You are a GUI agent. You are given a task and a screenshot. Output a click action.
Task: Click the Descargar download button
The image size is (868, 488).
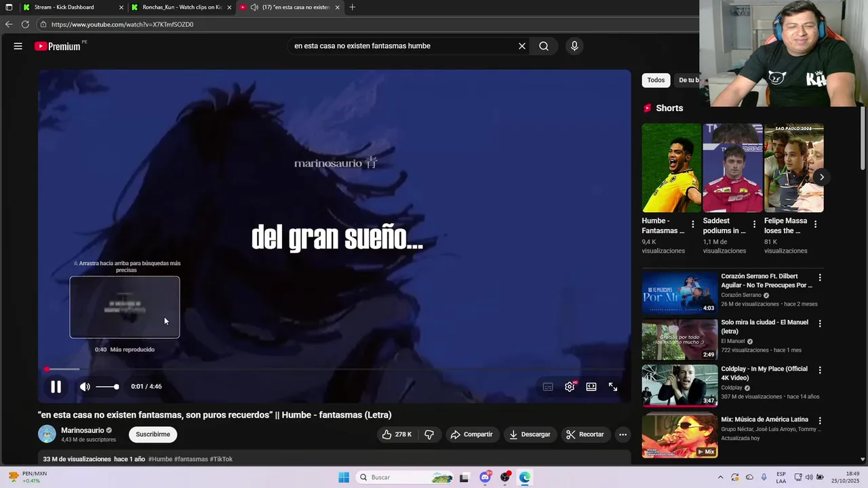(x=530, y=434)
